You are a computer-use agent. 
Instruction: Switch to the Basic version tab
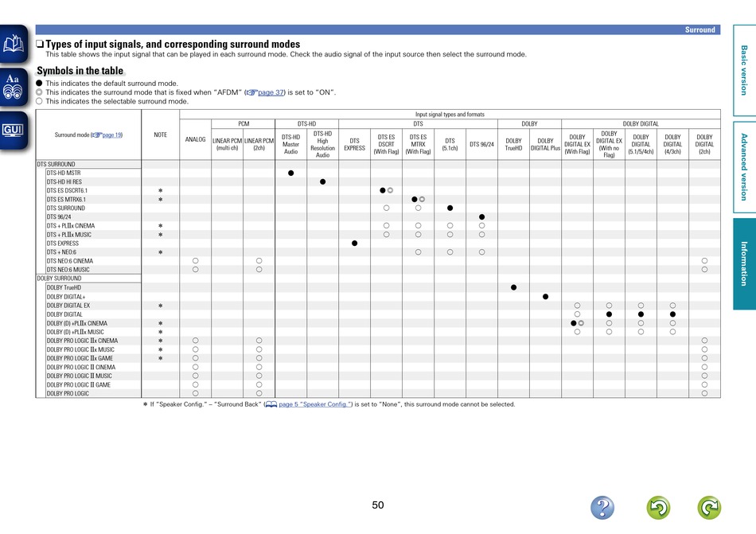[744, 70]
